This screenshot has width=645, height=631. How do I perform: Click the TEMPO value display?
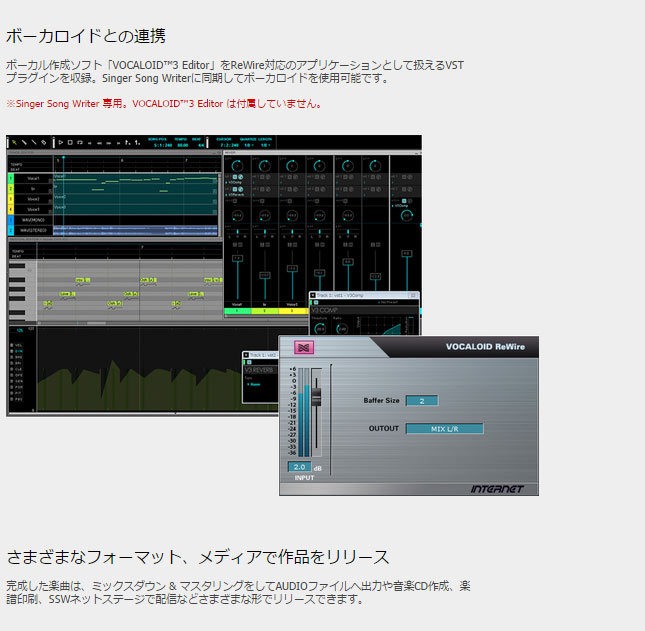tap(182, 145)
